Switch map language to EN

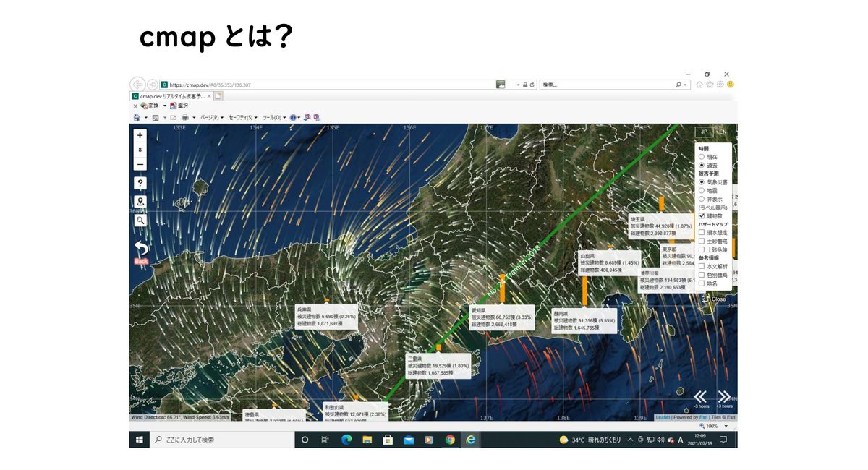click(722, 132)
